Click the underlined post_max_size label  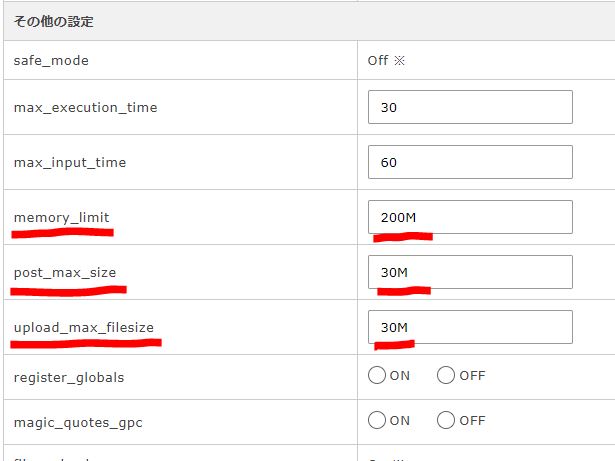click(x=65, y=272)
